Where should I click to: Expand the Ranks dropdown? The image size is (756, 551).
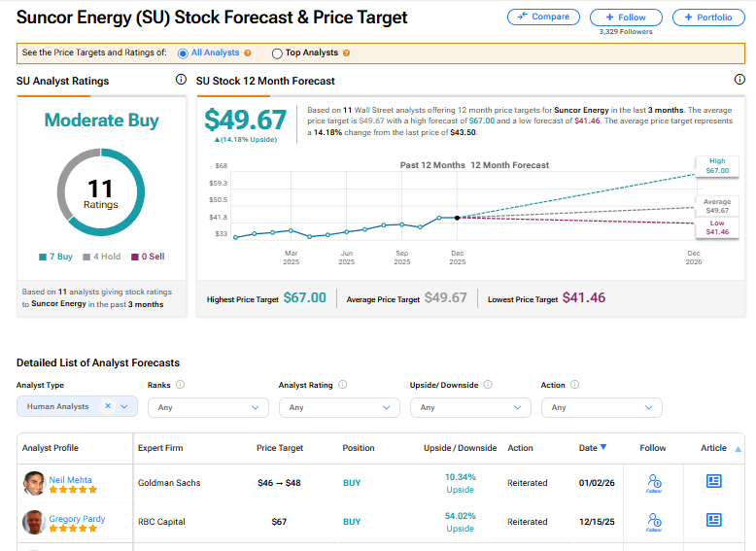point(208,407)
